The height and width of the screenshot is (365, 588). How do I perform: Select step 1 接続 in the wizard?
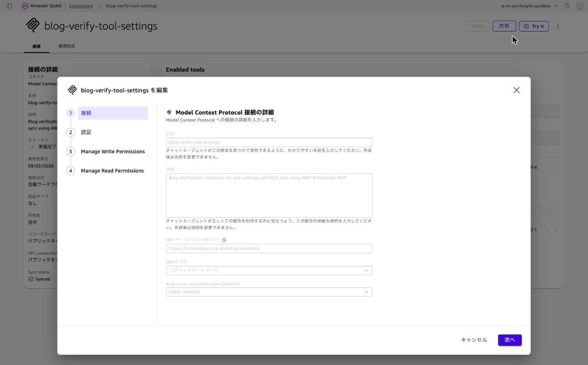(x=107, y=113)
